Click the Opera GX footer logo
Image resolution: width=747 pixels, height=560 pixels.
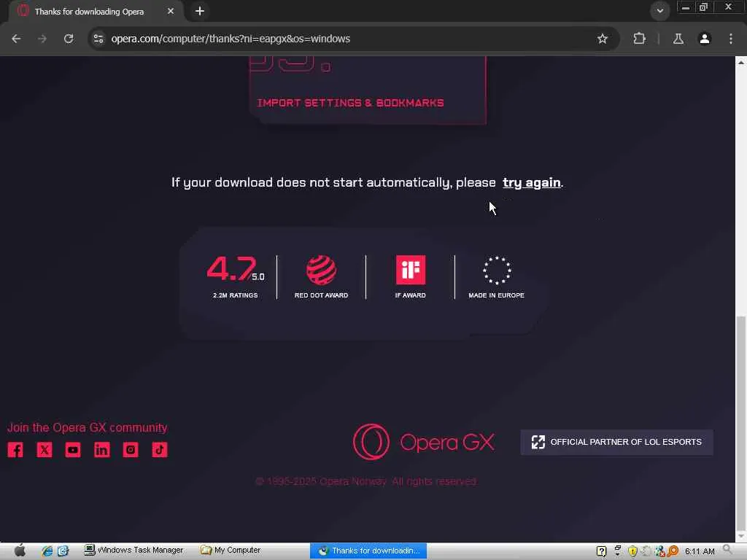pos(424,442)
